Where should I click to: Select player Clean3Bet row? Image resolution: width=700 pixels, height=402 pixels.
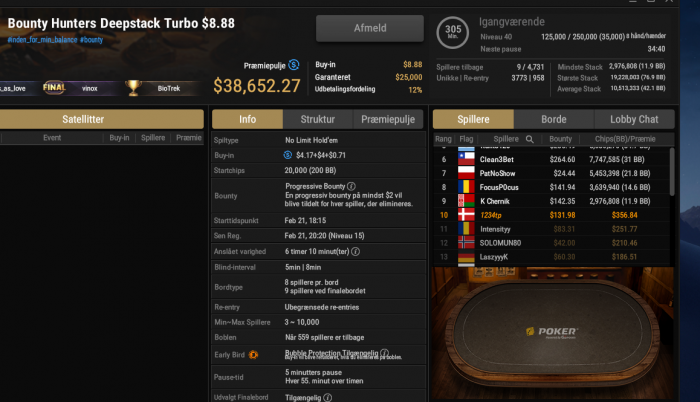point(551,159)
